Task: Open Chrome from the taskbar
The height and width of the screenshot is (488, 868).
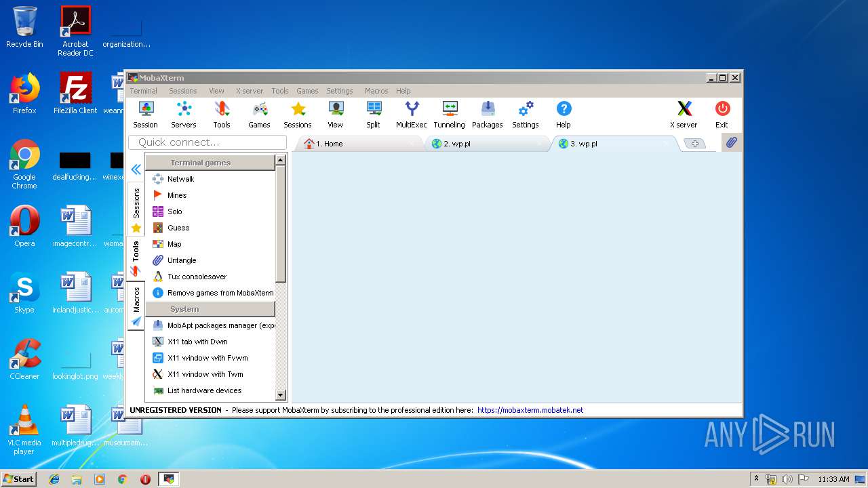Action: 123,479
